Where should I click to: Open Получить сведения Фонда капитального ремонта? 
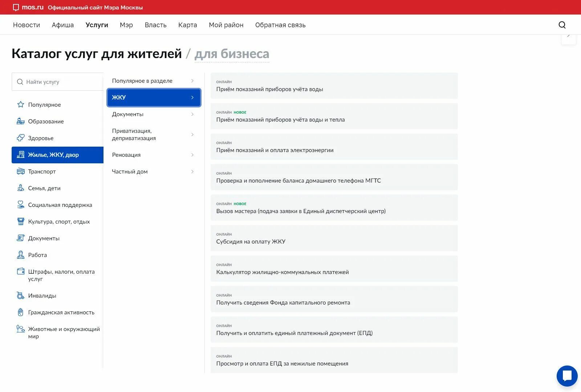click(x=334, y=299)
